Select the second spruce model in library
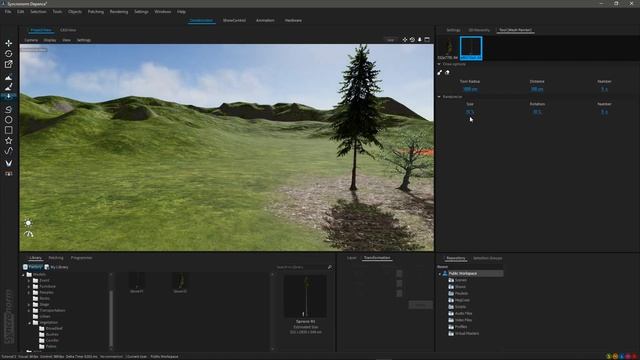This screenshot has width=640, height=360. (x=180, y=283)
